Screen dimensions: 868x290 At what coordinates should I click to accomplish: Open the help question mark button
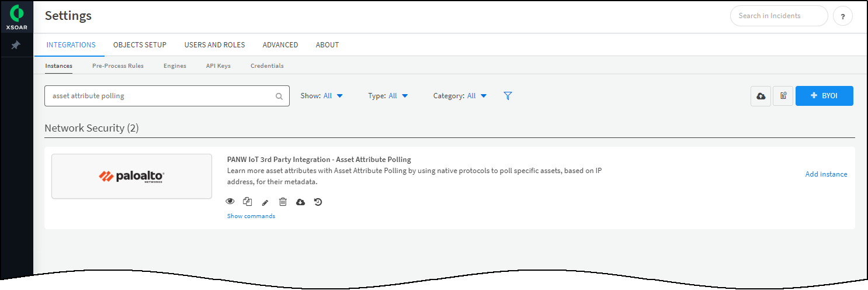[842, 16]
